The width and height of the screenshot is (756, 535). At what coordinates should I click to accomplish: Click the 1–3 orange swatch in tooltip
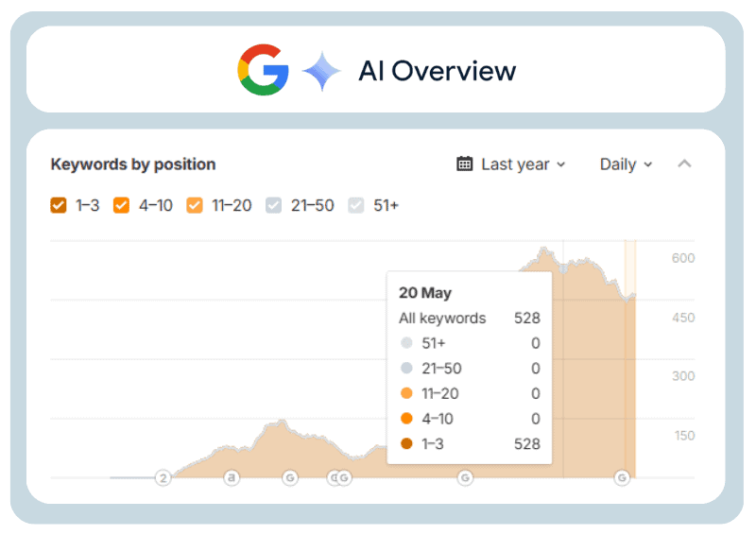click(x=406, y=443)
